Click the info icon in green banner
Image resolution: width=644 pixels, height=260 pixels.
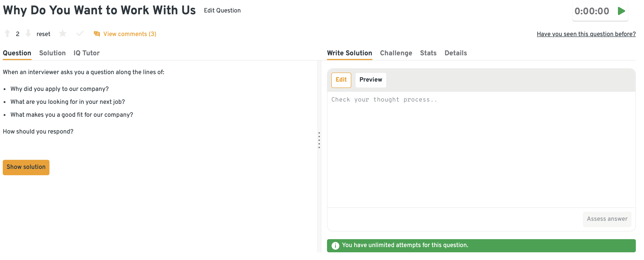(335, 245)
